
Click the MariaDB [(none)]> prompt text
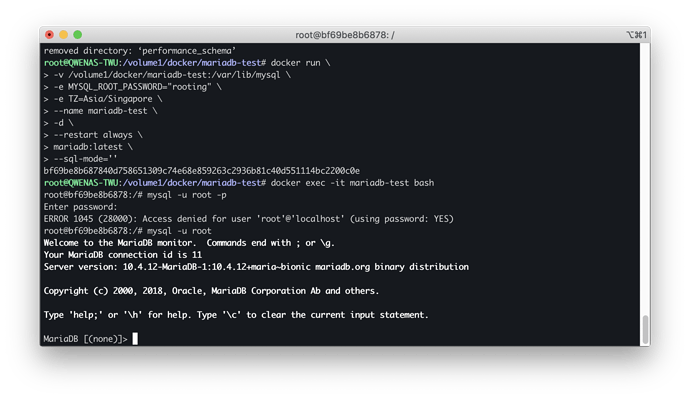point(85,339)
